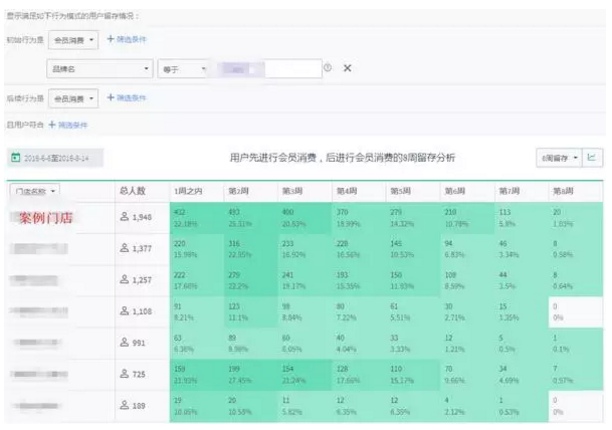The image size is (612, 430).
Task: Open the 初始行为 会员消费 dropdown
Action: click(74, 40)
